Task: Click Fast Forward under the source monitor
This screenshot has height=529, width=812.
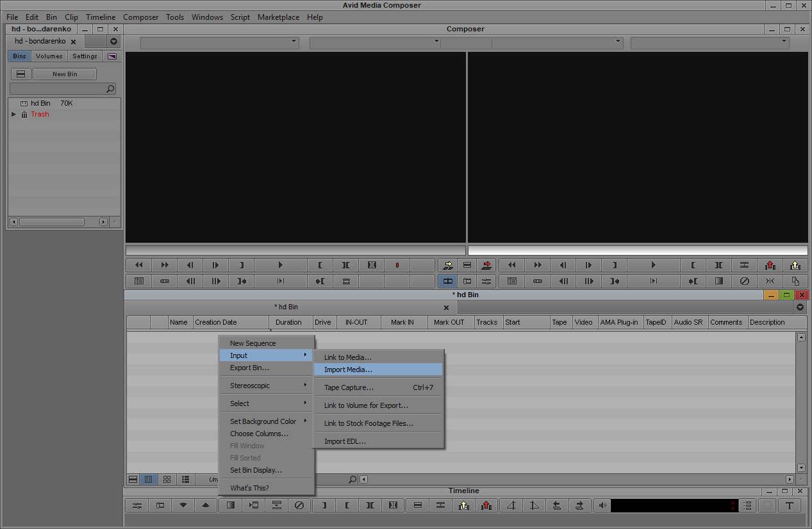Action: (165, 265)
